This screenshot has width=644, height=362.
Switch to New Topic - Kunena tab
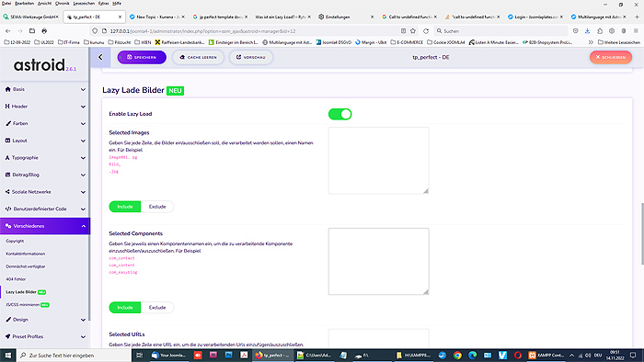tap(157, 17)
